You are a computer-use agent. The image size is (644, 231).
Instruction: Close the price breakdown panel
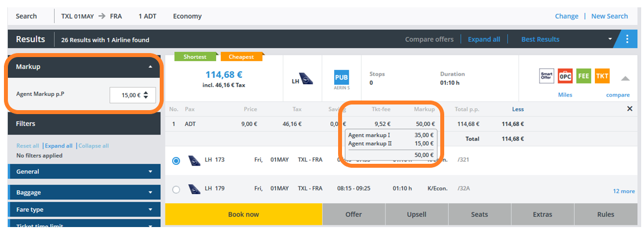(630, 109)
